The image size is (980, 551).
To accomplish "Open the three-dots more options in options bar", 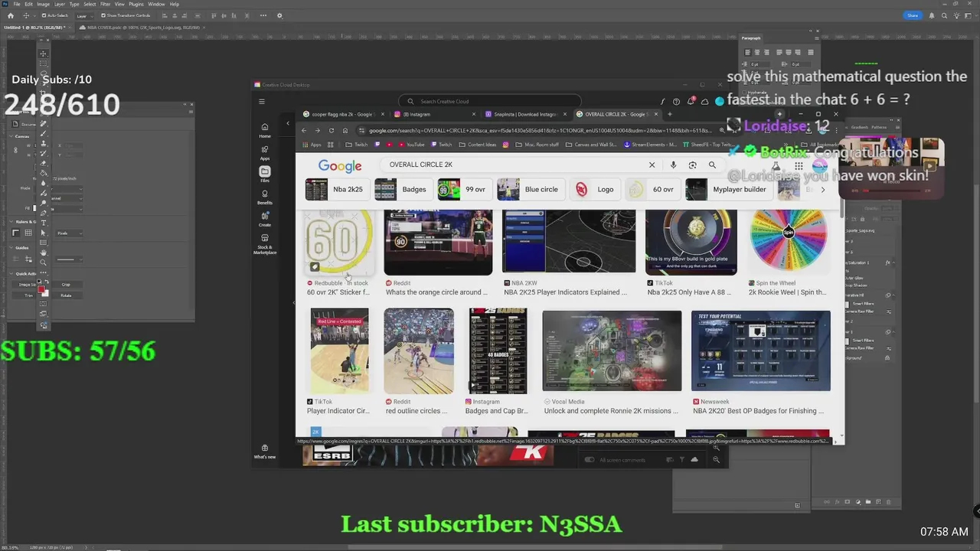I will [263, 15].
